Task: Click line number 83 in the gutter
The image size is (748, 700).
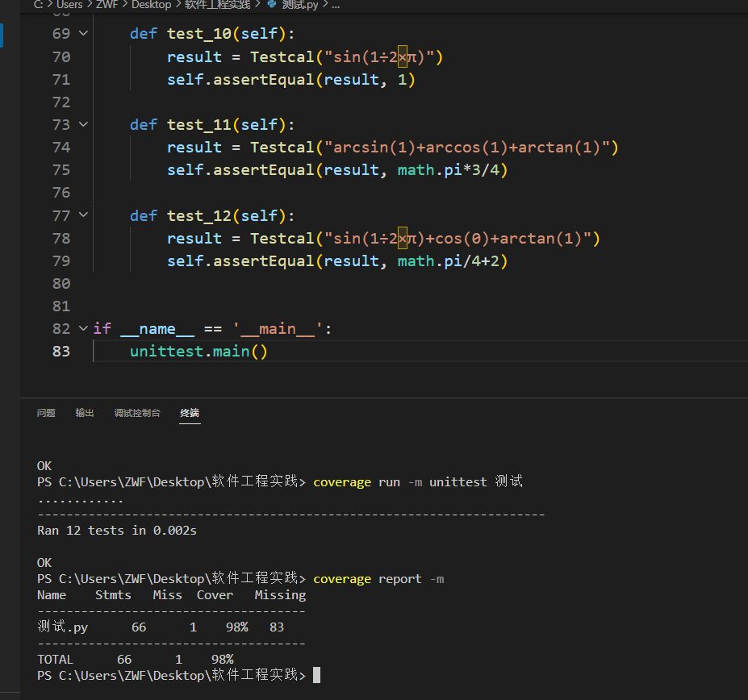Action: pyautogui.click(x=61, y=352)
